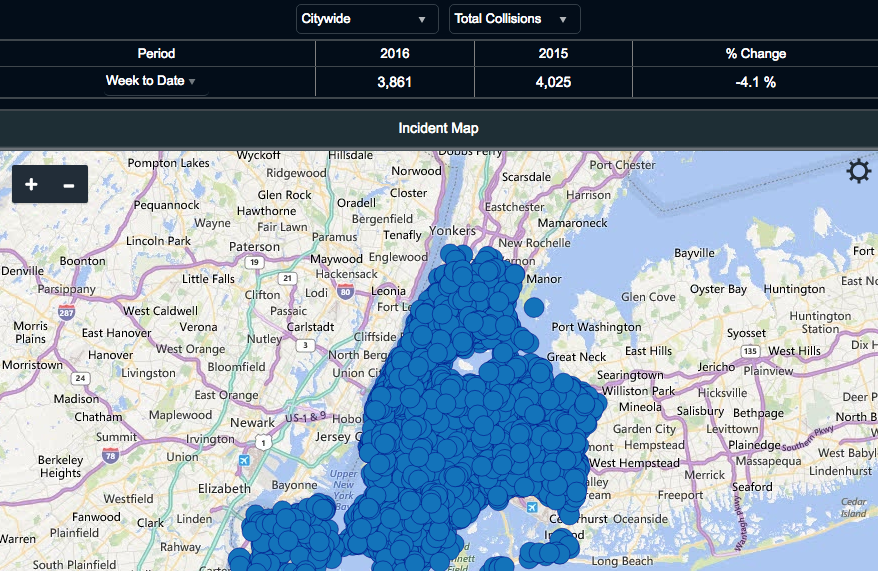The image size is (878, 571).
Task: Open the Total Collisions category dropdown
Action: coord(515,19)
